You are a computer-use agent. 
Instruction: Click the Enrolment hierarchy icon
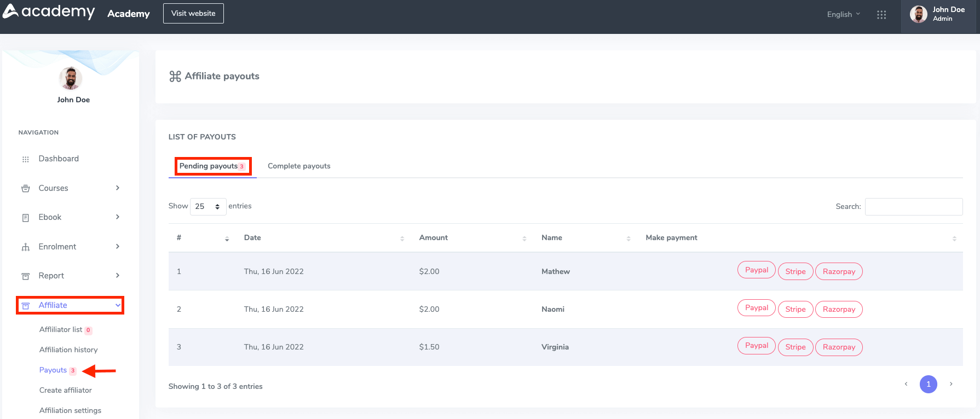(25, 247)
